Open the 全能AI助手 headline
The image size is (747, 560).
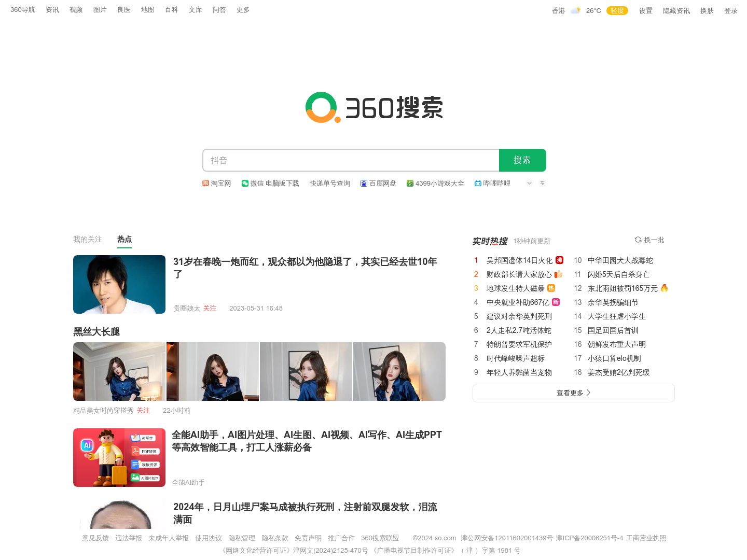307,441
